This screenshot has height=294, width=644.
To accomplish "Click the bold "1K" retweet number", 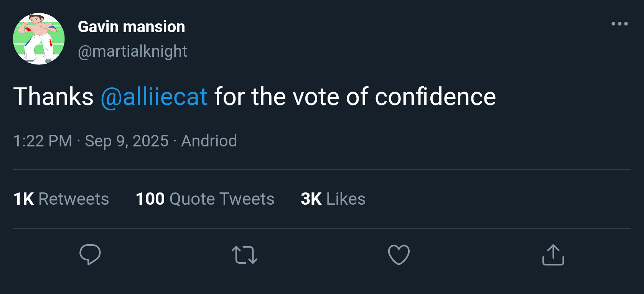I will pyautogui.click(x=23, y=199).
